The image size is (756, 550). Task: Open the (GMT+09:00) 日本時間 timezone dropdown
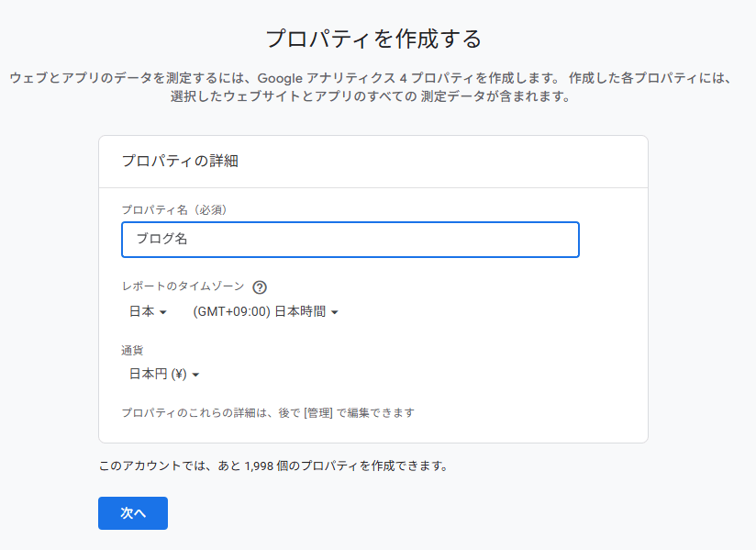pyautogui.click(x=265, y=311)
